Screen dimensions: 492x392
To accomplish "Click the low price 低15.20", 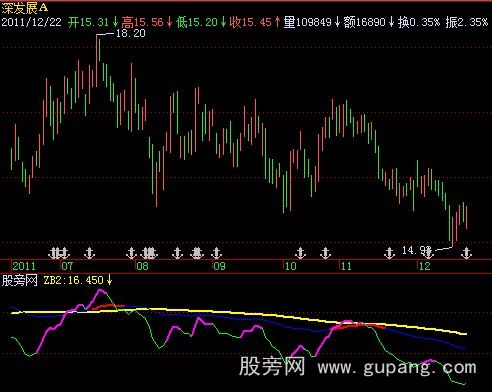I will tap(197, 22).
